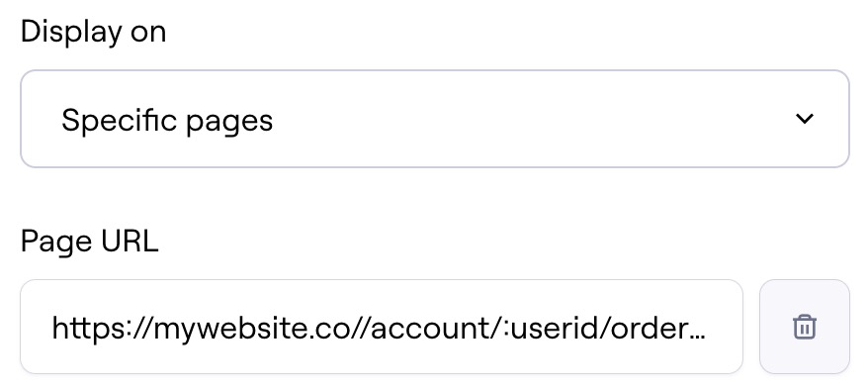The height and width of the screenshot is (390, 868).
Task: Focus the mywebsite.co URL text box
Action: coord(382,327)
